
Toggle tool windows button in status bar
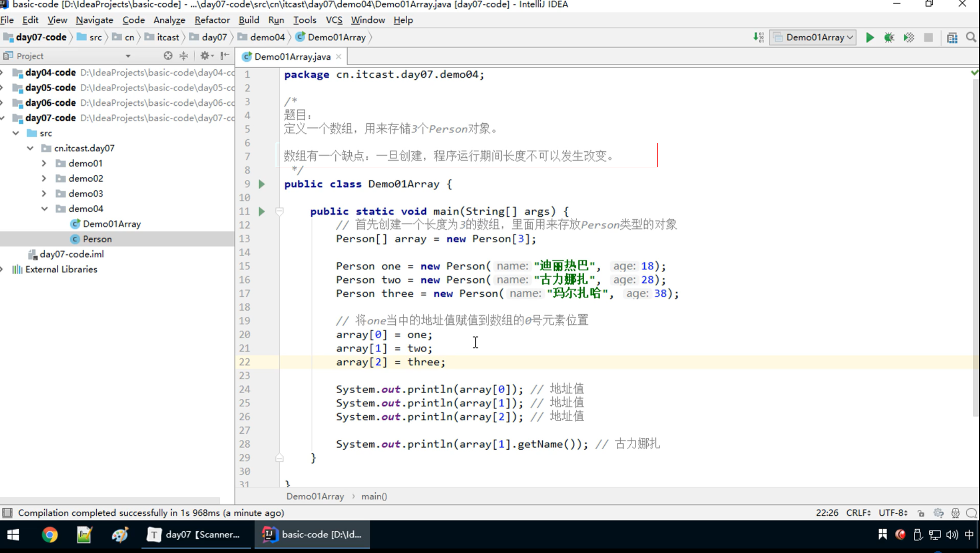click(7, 513)
